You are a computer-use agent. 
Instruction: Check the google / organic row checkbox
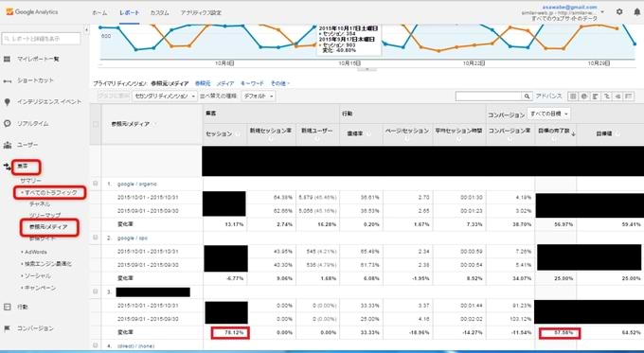[96, 183]
